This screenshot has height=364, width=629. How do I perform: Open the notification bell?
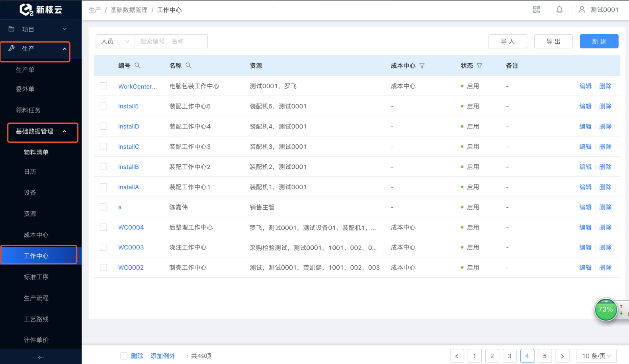559,10
